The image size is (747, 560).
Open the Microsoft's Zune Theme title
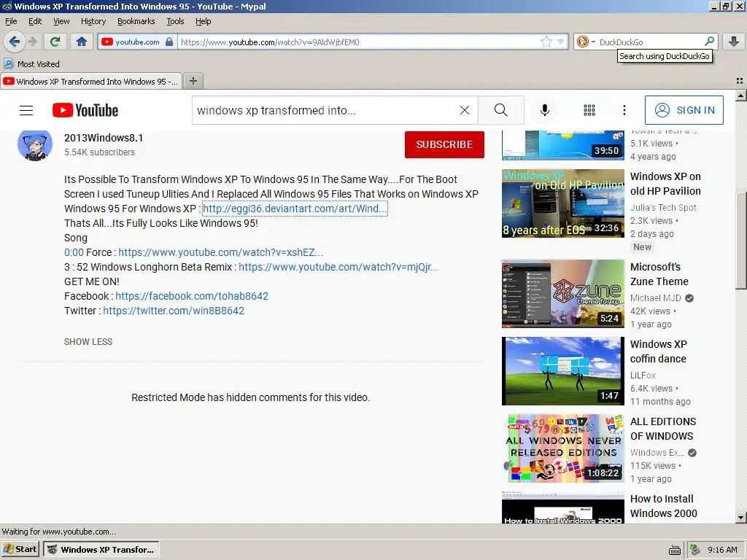coord(659,274)
